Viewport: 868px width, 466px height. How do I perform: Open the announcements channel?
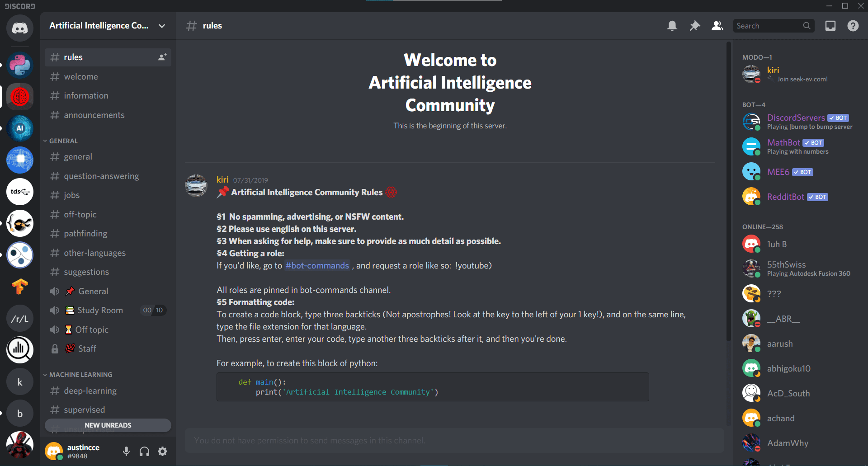pyautogui.click(x=108, y=115)
